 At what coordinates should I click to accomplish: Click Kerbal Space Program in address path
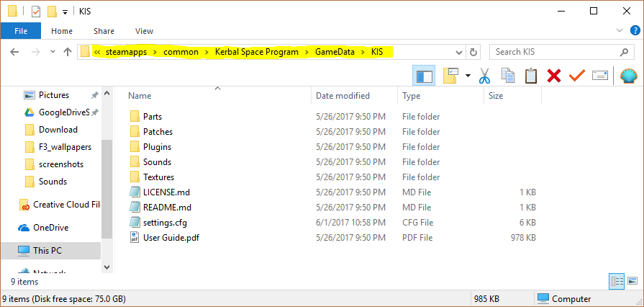point(257,52)
